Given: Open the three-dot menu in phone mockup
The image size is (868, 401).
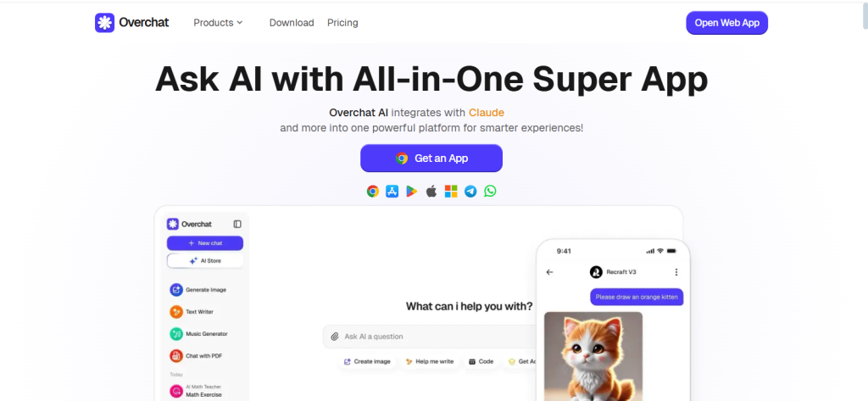Looking at the screenshot, I should point(676,272).
